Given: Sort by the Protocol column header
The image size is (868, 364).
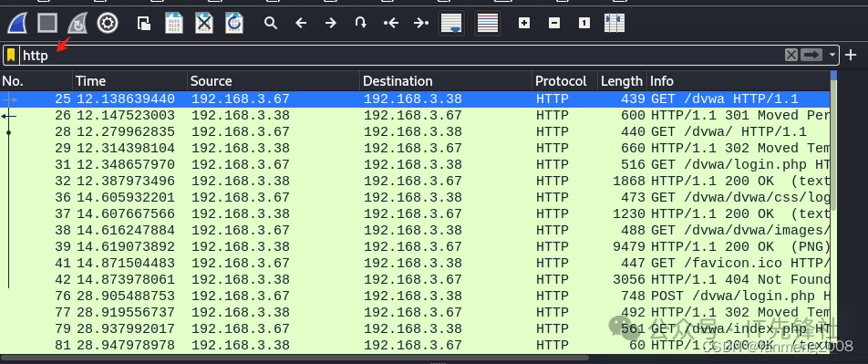Looking at the screenshot, I should click(564, 81).
